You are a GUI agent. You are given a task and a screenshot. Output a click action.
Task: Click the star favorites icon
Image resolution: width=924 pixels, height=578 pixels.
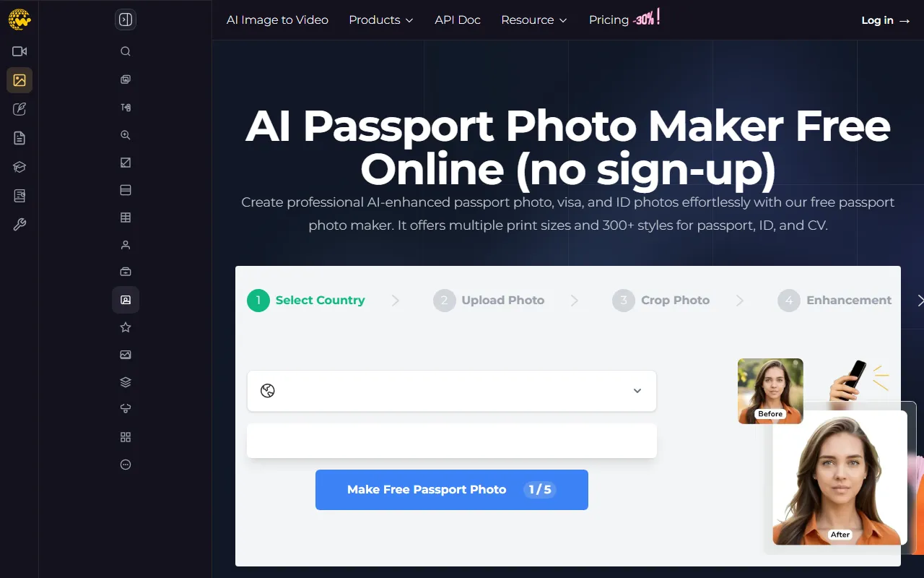pos(126,327)
